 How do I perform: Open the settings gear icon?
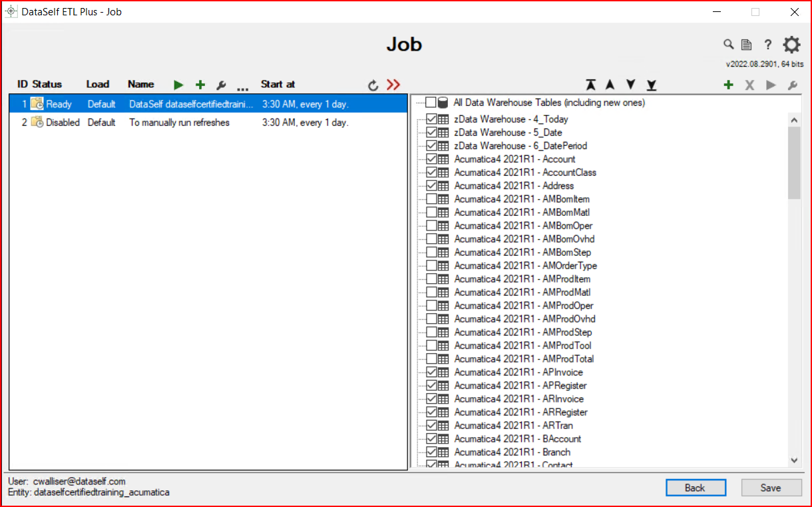click(x=791, y=45)
